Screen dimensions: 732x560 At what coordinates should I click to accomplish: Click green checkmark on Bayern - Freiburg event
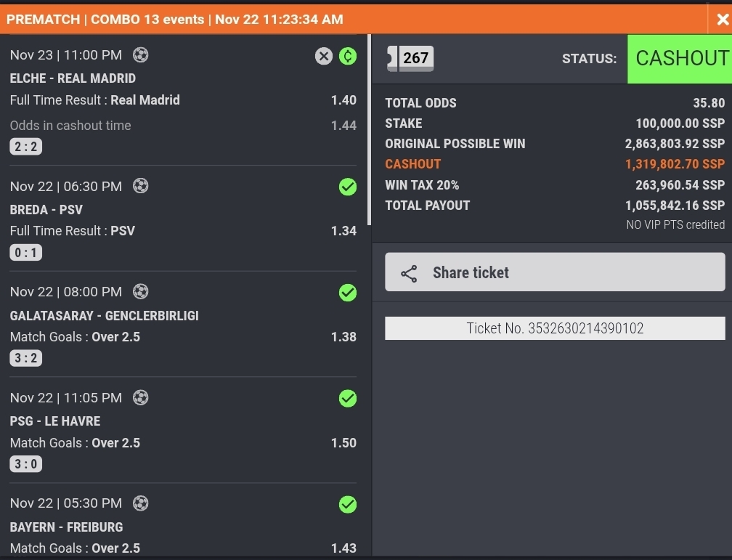(348, 504)
